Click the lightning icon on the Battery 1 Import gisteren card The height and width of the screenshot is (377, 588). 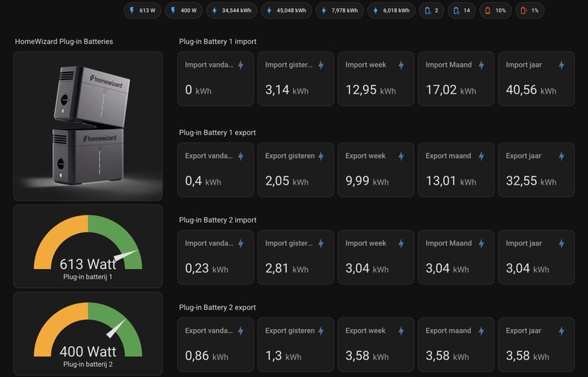[321, 65]
